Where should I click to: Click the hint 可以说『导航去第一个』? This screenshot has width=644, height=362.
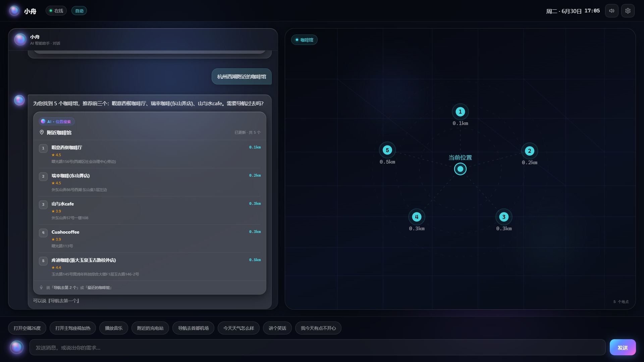56,301
